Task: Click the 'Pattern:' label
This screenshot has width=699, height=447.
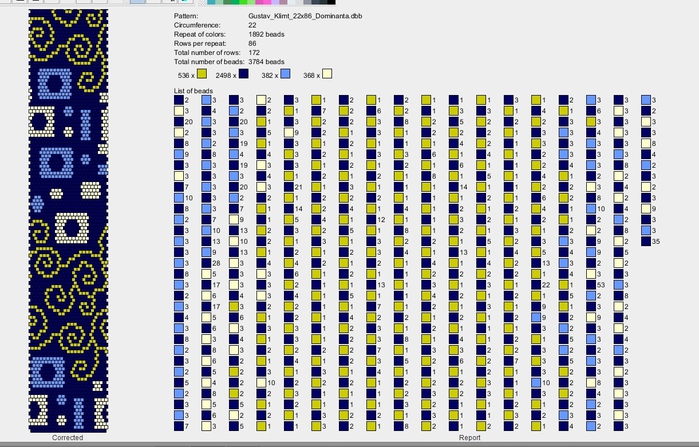Action: click(186, 16)
